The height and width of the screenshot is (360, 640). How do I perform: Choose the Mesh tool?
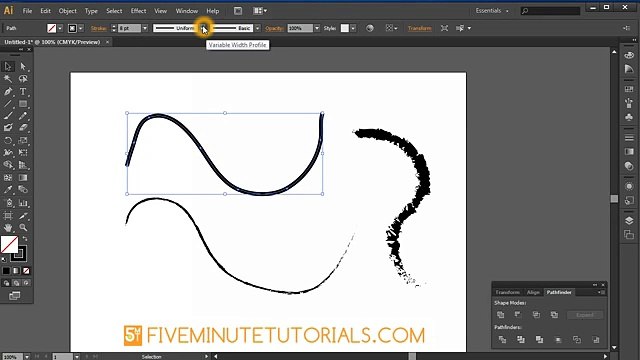[x=8, y=178]
